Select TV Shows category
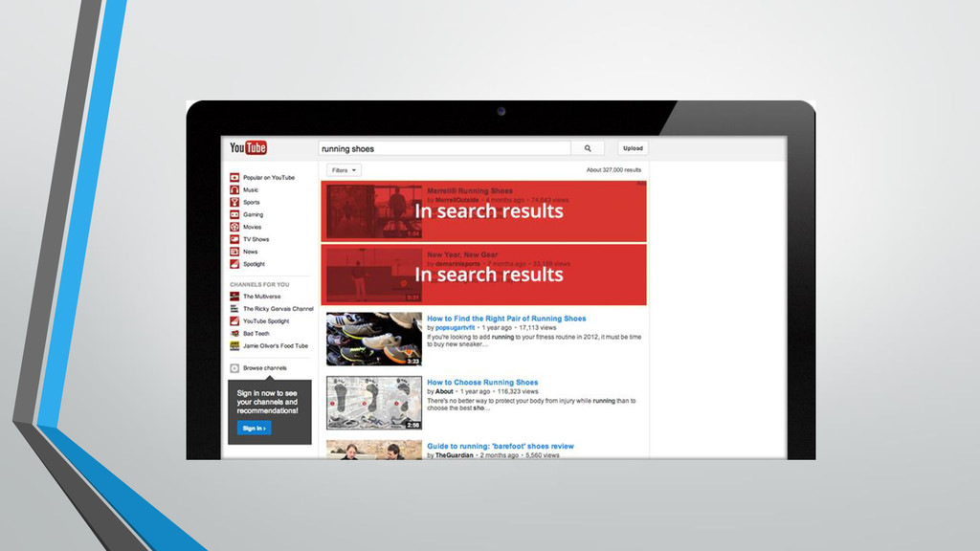Viewport: 980px width, 551px height. 256,239
